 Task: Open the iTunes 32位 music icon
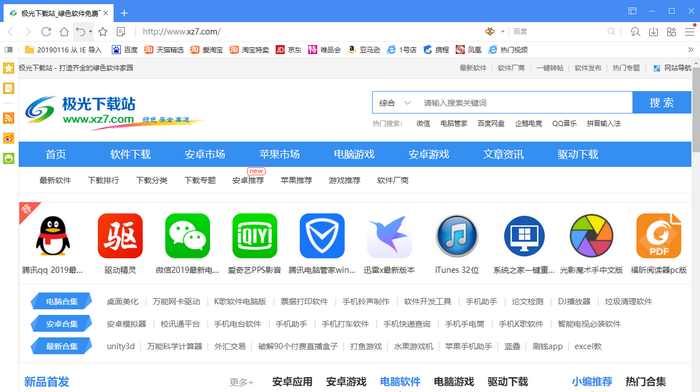(x=457, y=236)
